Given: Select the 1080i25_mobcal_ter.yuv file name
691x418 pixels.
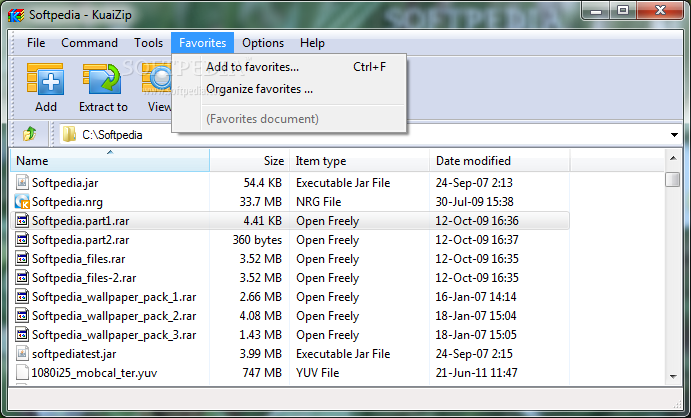Looking at the screenshot, I should pos(94,373).
